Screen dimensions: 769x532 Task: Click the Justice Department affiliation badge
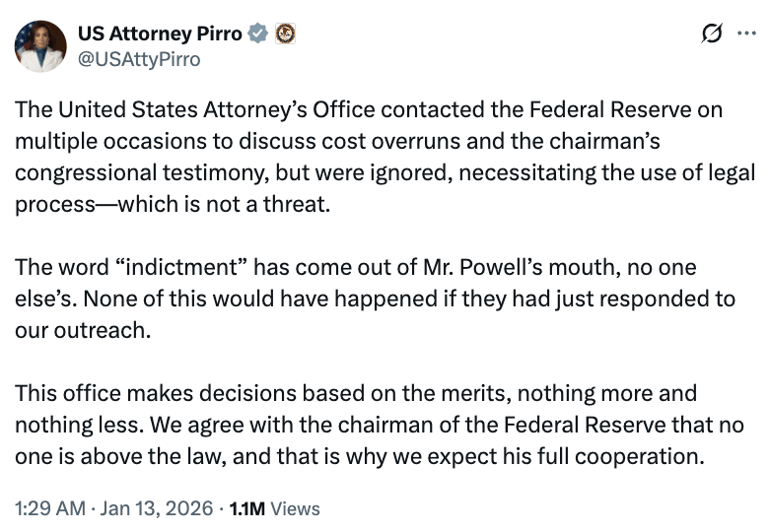[x=285, y=33]
